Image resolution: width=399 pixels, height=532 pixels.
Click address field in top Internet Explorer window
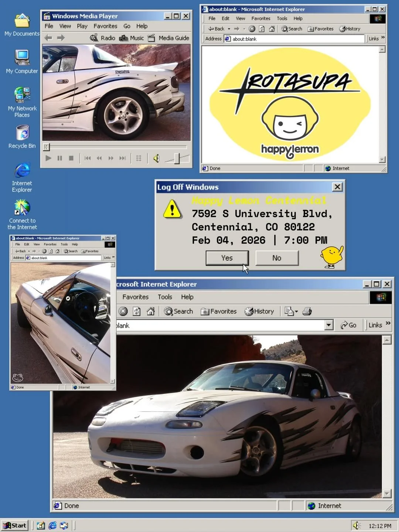pos(294,39)
